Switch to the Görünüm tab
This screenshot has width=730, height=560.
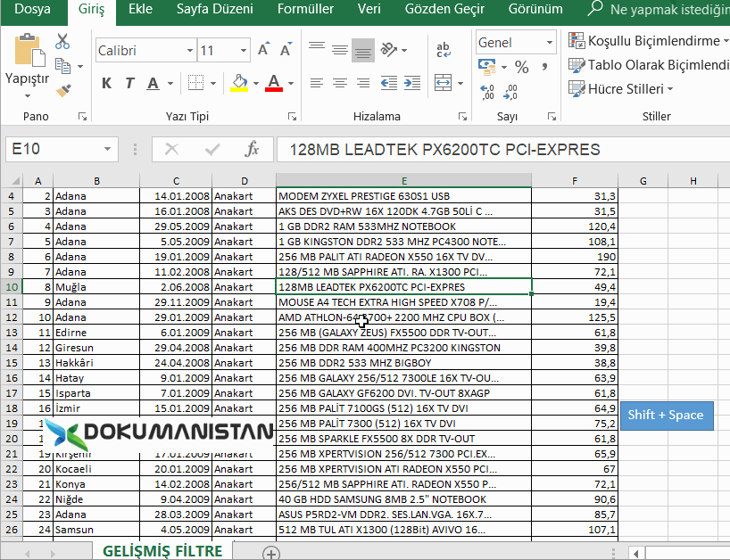[x=535, y=9]
